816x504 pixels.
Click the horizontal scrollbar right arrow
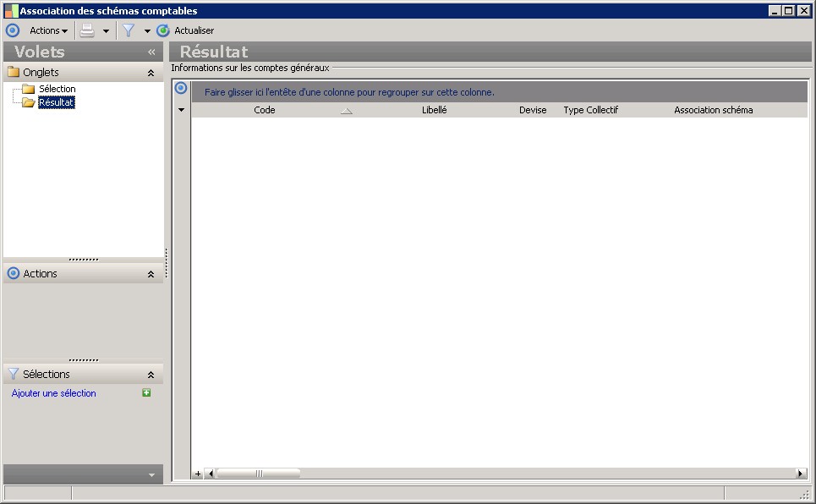tap(802, 474)
